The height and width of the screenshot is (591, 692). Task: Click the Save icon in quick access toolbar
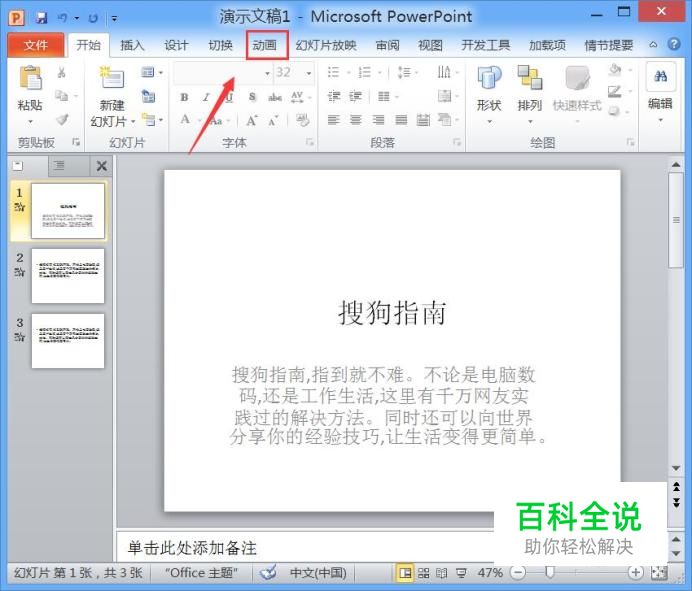point(41,18)
